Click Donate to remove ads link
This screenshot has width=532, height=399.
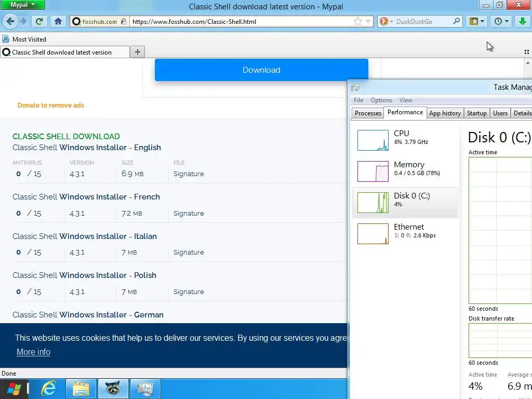pos(50,105)
